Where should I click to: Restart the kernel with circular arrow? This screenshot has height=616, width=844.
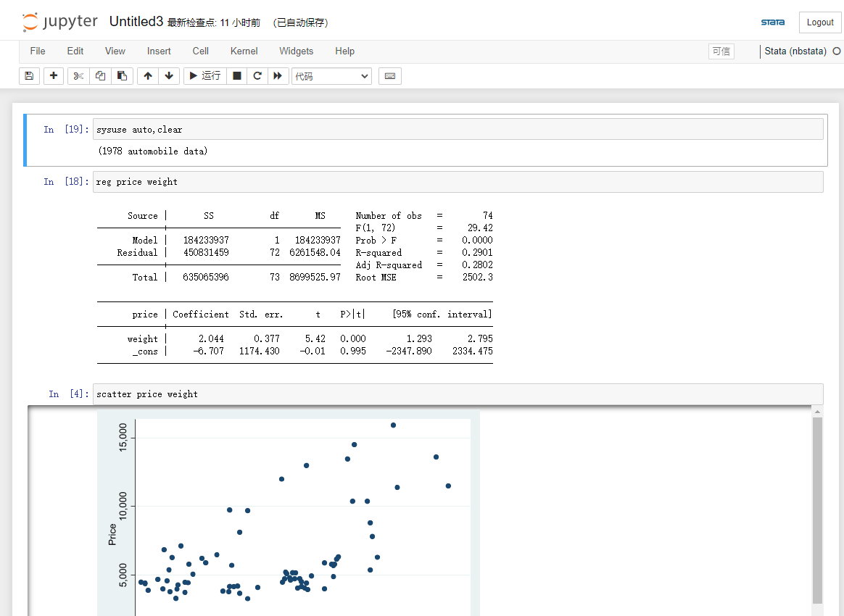coord(257,76)
